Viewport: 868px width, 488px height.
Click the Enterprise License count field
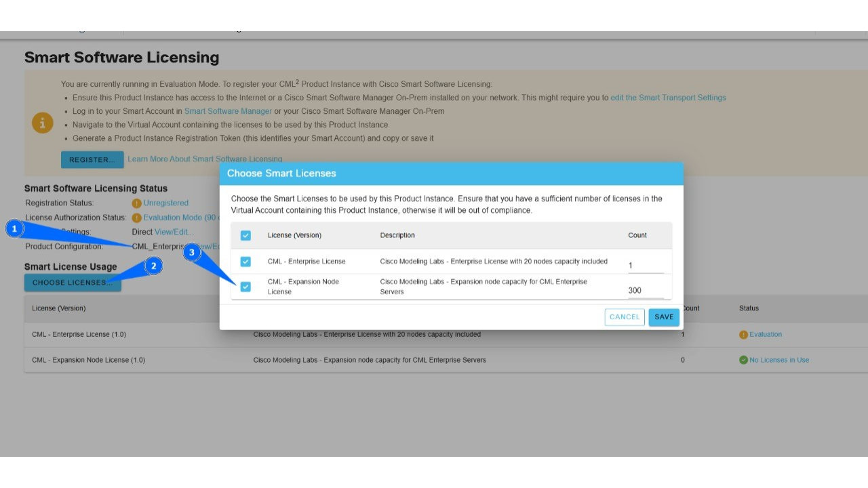point(645,265)
